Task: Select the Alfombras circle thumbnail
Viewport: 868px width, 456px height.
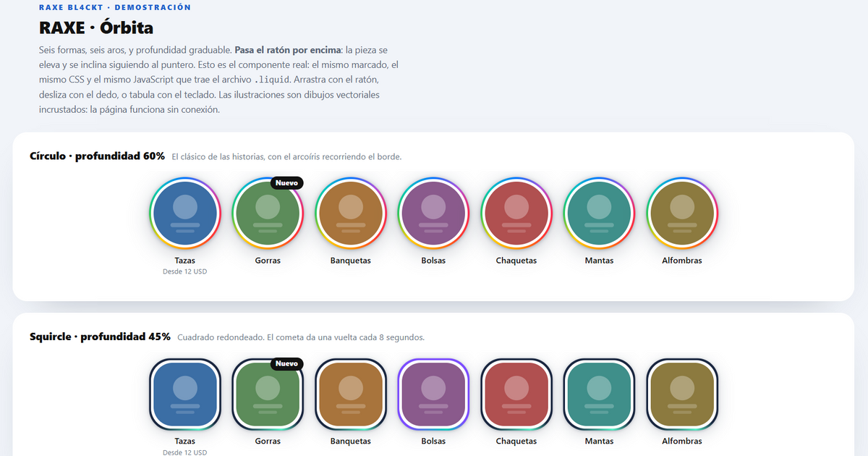Action: 682,213
